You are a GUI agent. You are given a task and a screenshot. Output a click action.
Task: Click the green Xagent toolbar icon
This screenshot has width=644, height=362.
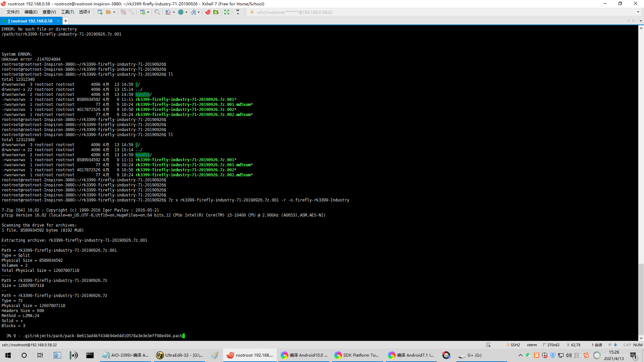(216, 12)
